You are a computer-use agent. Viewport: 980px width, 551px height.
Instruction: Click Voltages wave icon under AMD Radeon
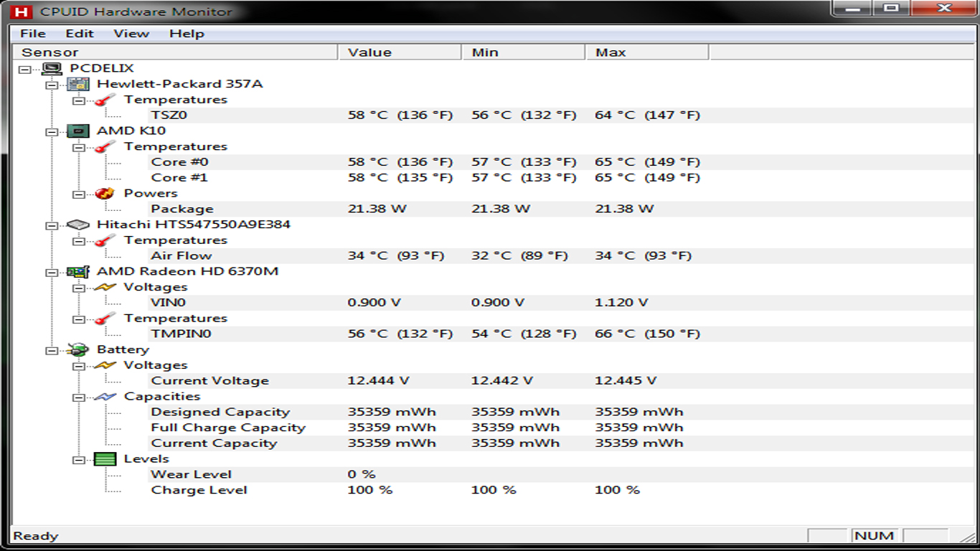105,287
